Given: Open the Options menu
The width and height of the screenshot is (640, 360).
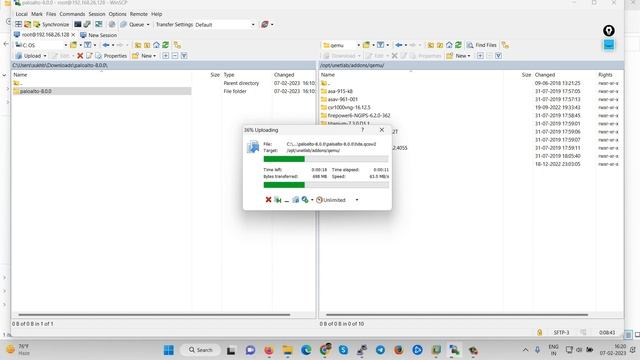Looking at the screenshot, I should pyautogui.click(x=118, y=14).
